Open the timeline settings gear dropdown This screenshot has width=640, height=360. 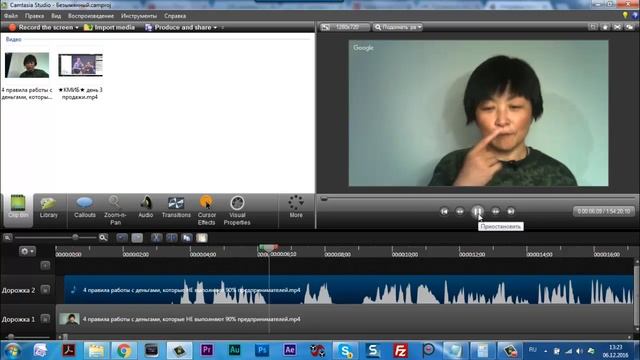coord(27,251)
